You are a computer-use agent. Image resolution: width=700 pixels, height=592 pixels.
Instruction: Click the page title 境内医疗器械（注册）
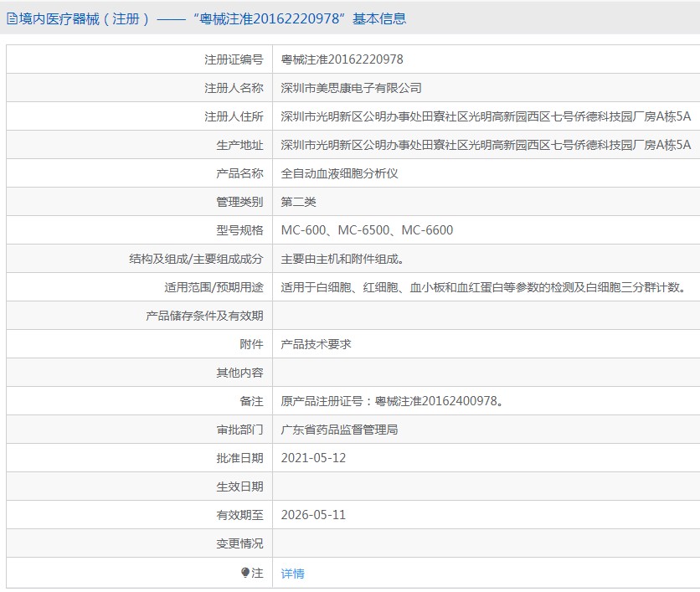click(x=85, y=18)
